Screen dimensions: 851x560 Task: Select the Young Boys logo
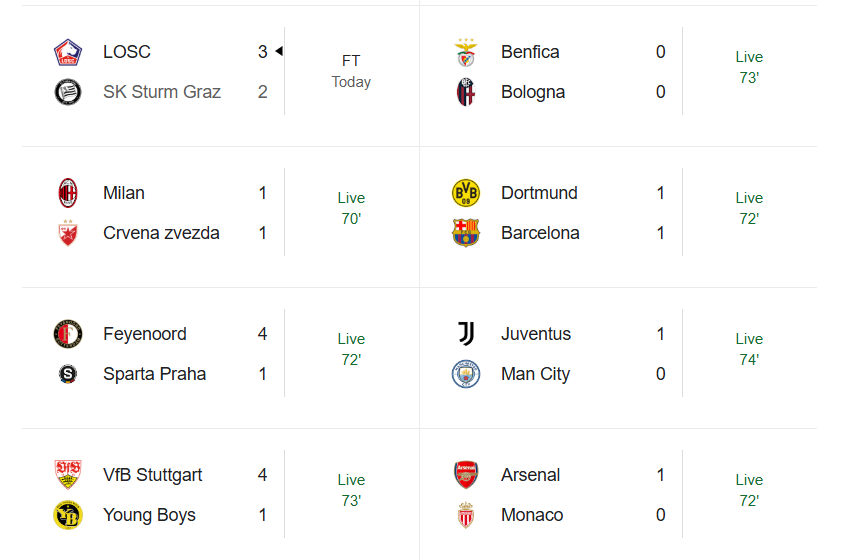coord(67,515)
